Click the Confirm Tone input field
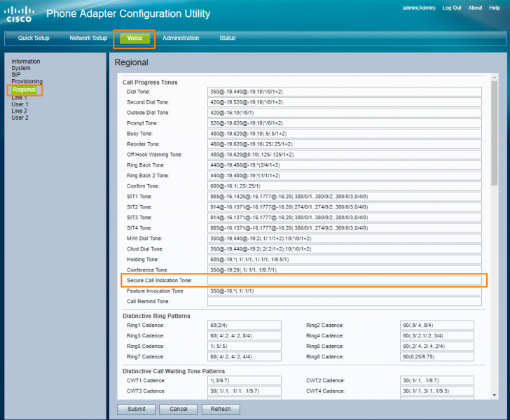 pyautogui.click(x=345, y=186)
